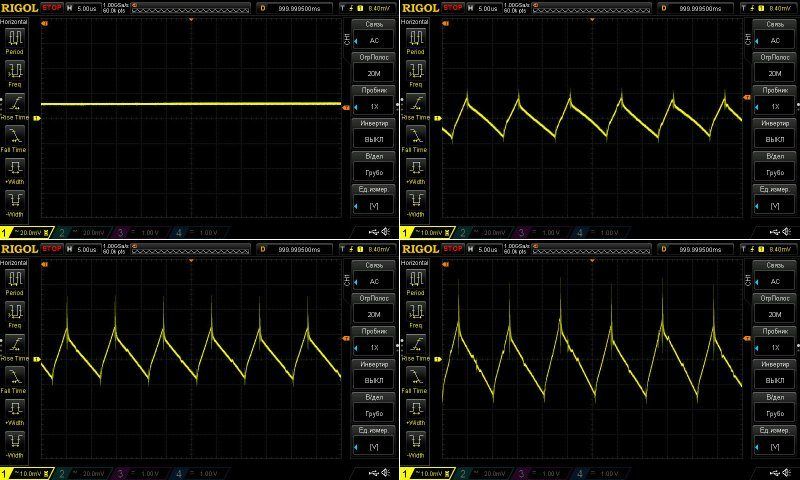Pick the +Width measurement icon in the top-left scope
Screen dimensions: 800x480
15,168
